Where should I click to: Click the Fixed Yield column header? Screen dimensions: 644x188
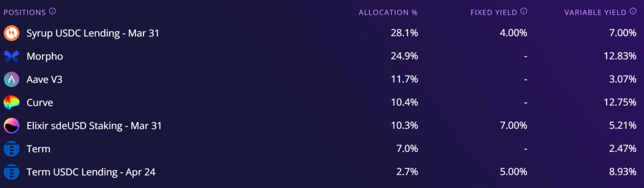(494, 13)
